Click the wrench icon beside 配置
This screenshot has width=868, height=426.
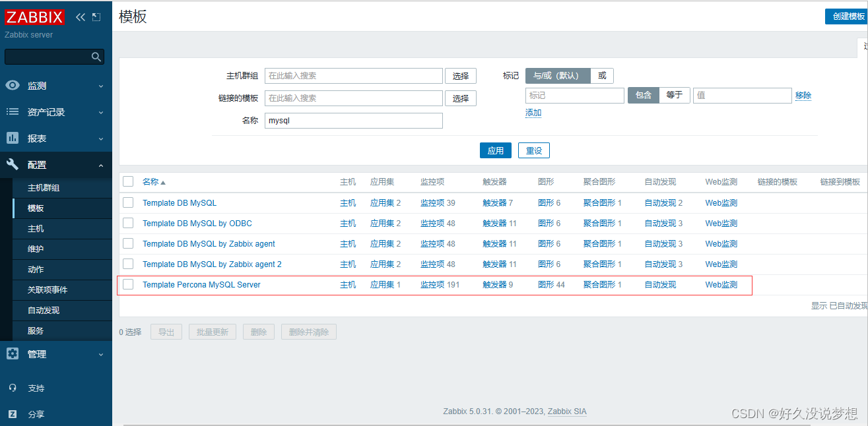13,165
